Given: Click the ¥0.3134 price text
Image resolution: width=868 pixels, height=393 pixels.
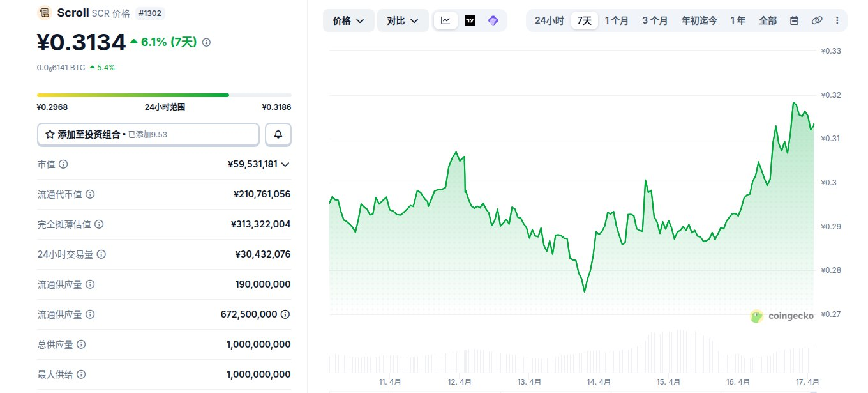Looking at the screenshot, I should [x=81, y=42].
